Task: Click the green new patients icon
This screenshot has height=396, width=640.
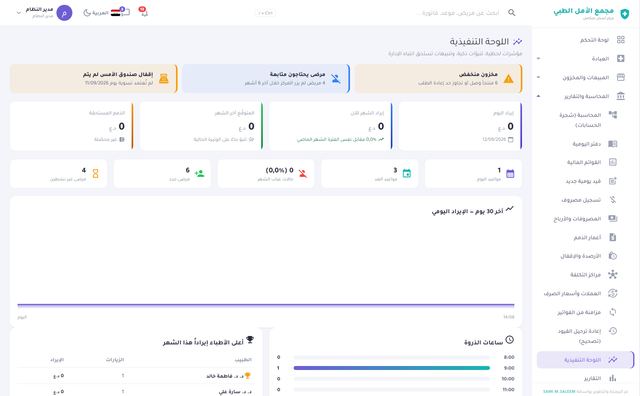Action: click(x=200, y=174)
